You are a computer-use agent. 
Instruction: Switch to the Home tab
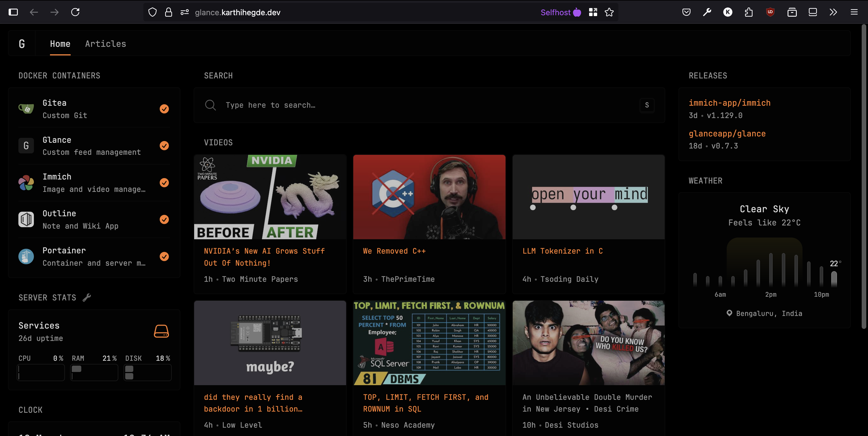pos(60,44)
